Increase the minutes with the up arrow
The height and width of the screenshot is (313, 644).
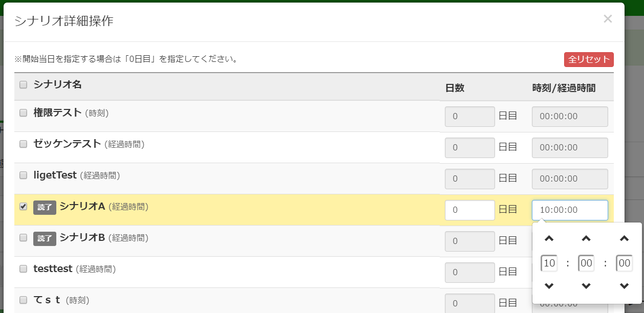pyautogui.click(x=587, y=238)
